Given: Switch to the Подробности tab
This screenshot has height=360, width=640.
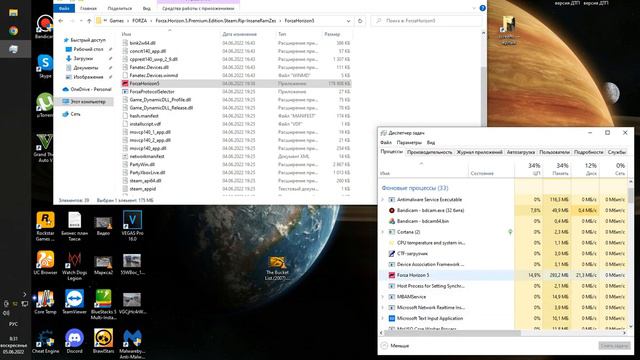Looking at the screenshot, I should pos(588,152).
